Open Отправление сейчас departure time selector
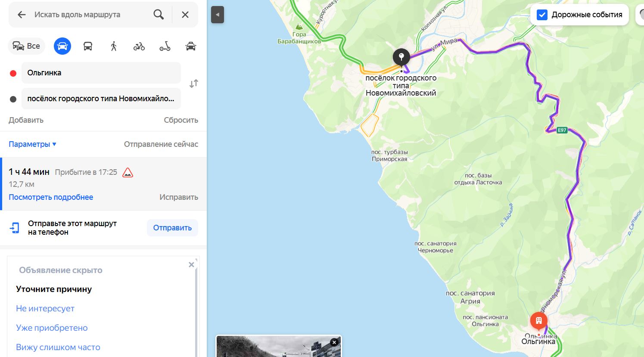The width and height of the screenshot is (644, 357). (161, 144)
